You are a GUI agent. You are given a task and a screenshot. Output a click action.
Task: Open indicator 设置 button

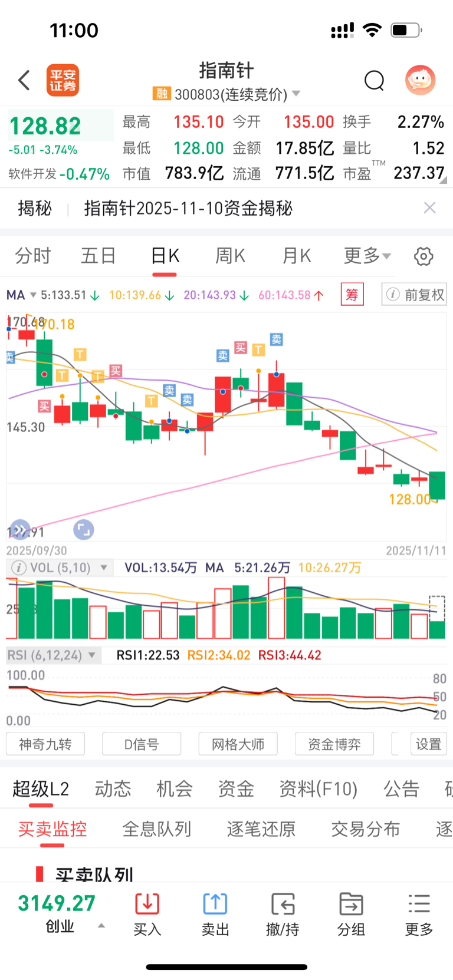coord(429,744)
